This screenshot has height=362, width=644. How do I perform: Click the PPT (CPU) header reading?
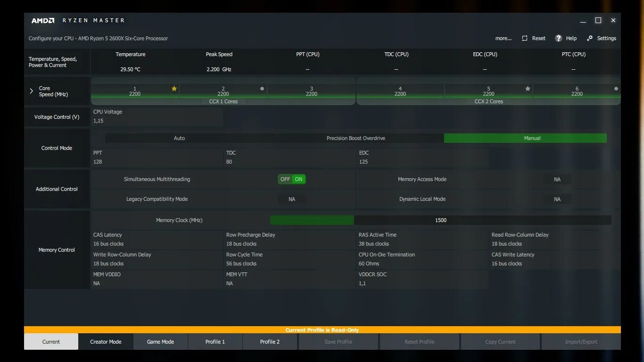click(308, 54)
